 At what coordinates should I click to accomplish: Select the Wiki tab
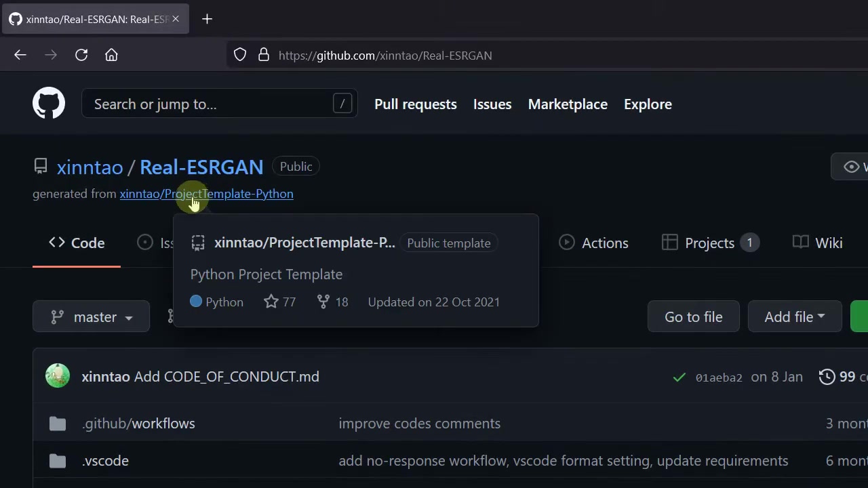(818, 243)
